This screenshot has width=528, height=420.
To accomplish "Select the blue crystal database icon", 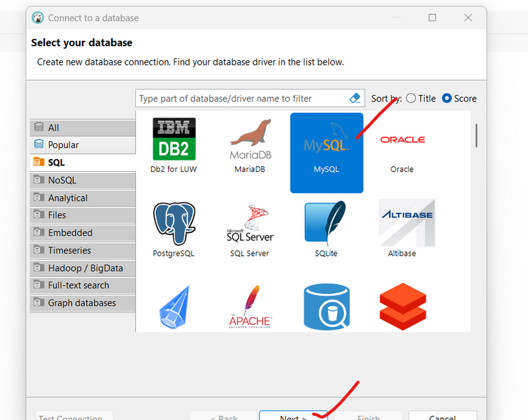I will (x=174, y=307).
